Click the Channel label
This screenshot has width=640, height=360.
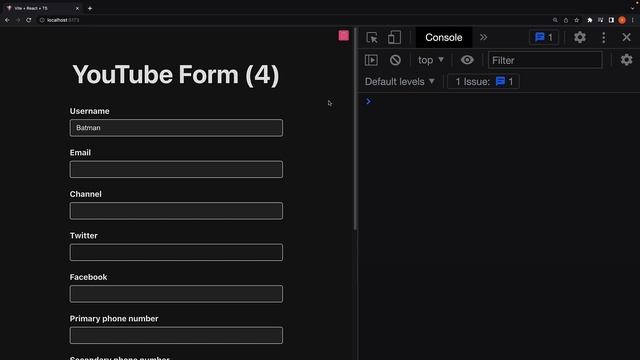[x=86, y=194]
